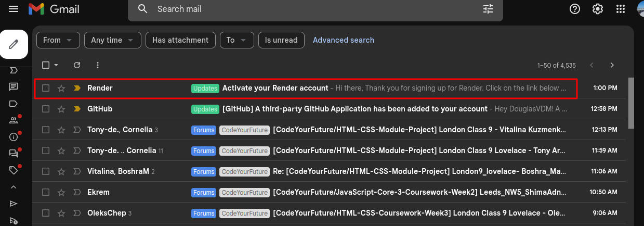Viewport: 644px width, 226px height.
Task: Click the Advanced search link
Action: click(343, 40)
